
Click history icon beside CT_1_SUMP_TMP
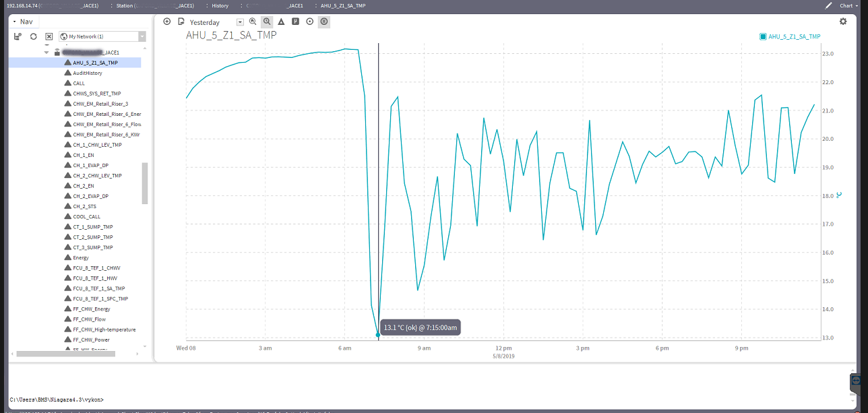click(x=67, y=226)
